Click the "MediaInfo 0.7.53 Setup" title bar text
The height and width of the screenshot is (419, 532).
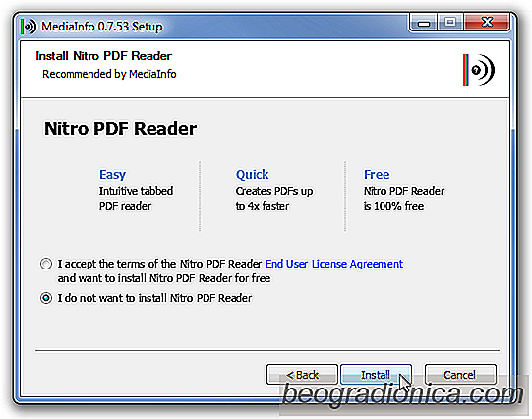[x=102, y=27]
